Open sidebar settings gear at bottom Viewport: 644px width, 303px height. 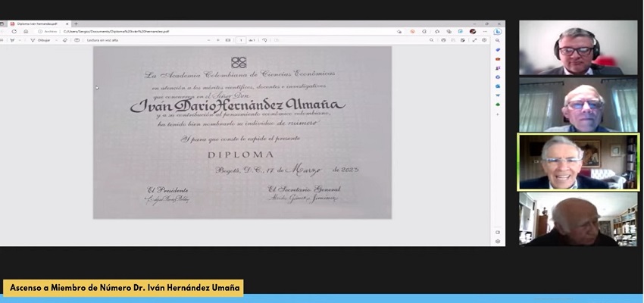[497, 242]
